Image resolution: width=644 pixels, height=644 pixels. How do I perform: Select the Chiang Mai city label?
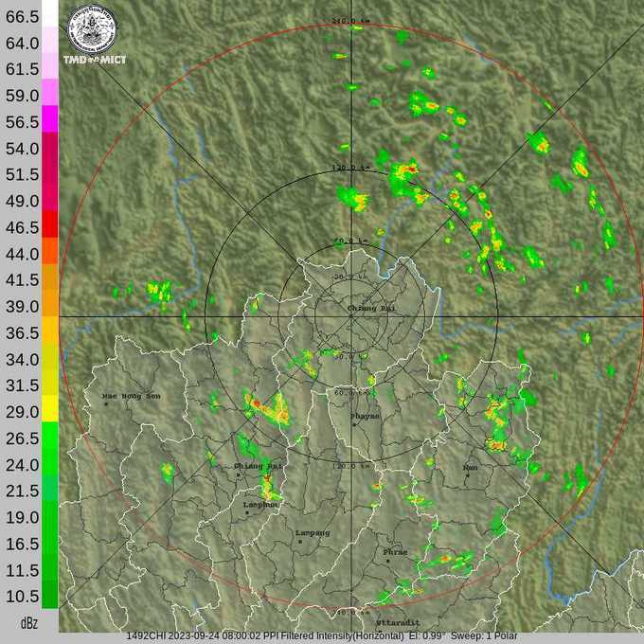(257, 466)
